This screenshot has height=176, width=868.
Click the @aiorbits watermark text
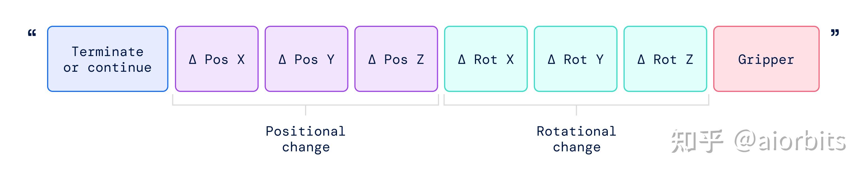click(791, 141)
